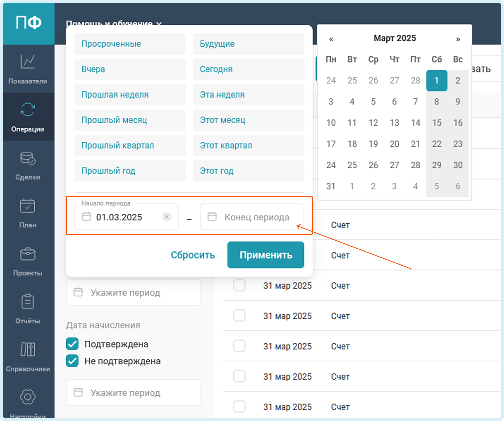This screenshot has height=421, width=504.
Task: Click the ПФ logo
Action: 29,23
